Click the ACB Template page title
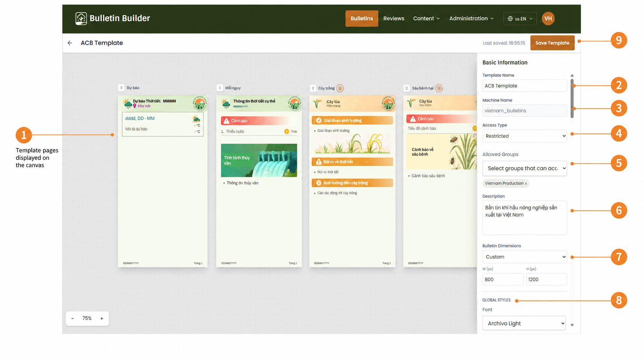Image resolution: width=644 pixels, height=362 pixels. (102, 43)
